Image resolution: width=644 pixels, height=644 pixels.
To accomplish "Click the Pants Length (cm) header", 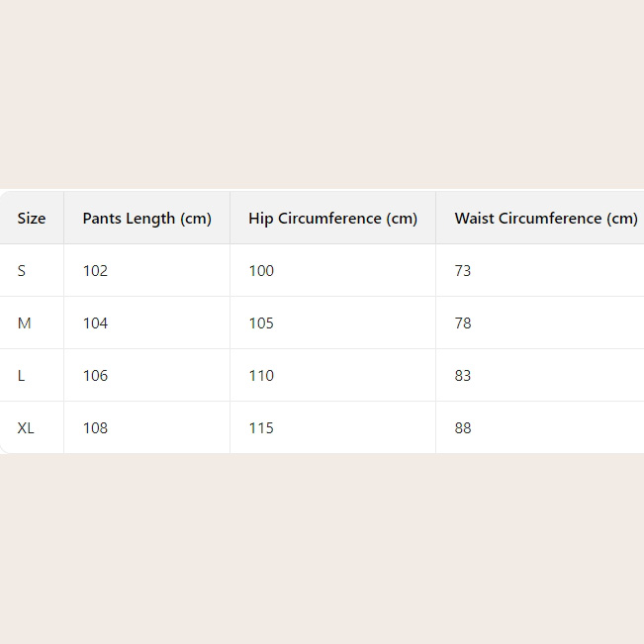I will pos(147,219).
